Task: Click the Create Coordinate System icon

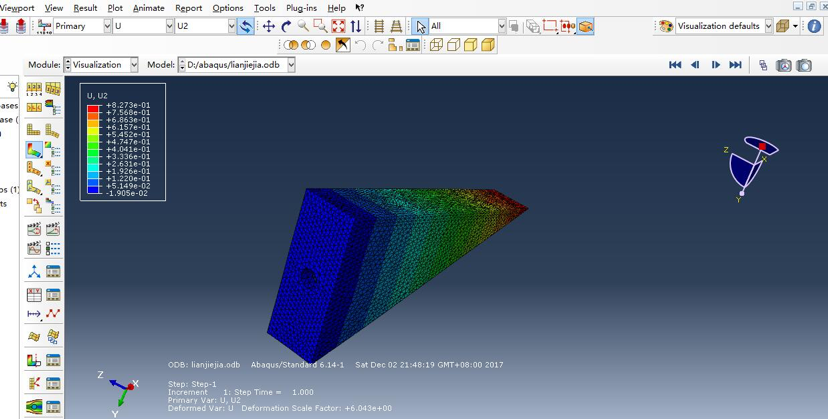Action: click(34, 272)
